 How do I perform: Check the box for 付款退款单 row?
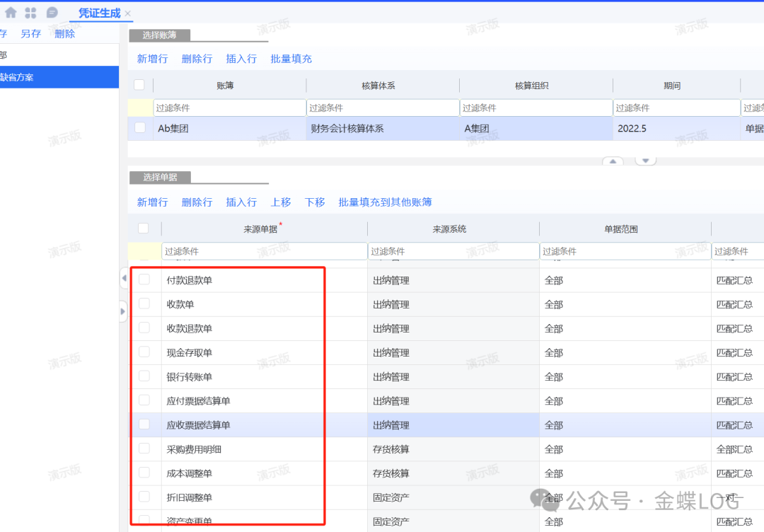click(x=144, y=279)
